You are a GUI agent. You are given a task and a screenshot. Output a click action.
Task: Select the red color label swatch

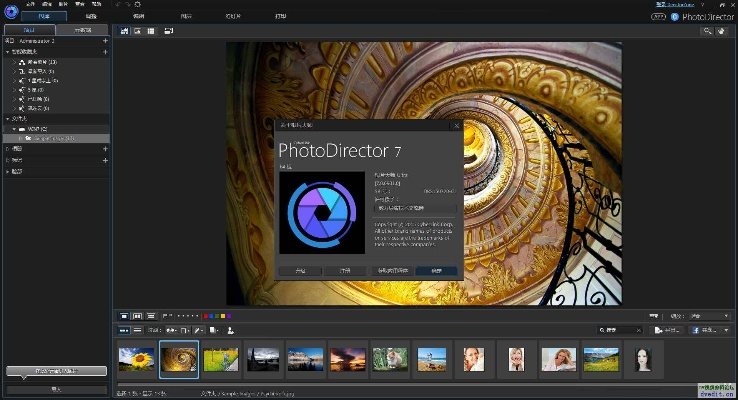[205, 315]
